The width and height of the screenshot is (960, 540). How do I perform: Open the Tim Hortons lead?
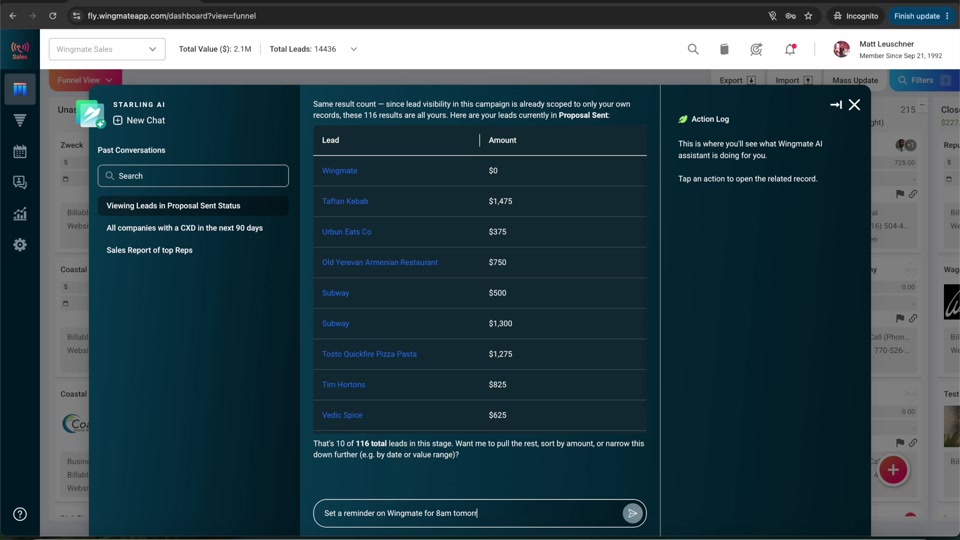coord(343,385)
